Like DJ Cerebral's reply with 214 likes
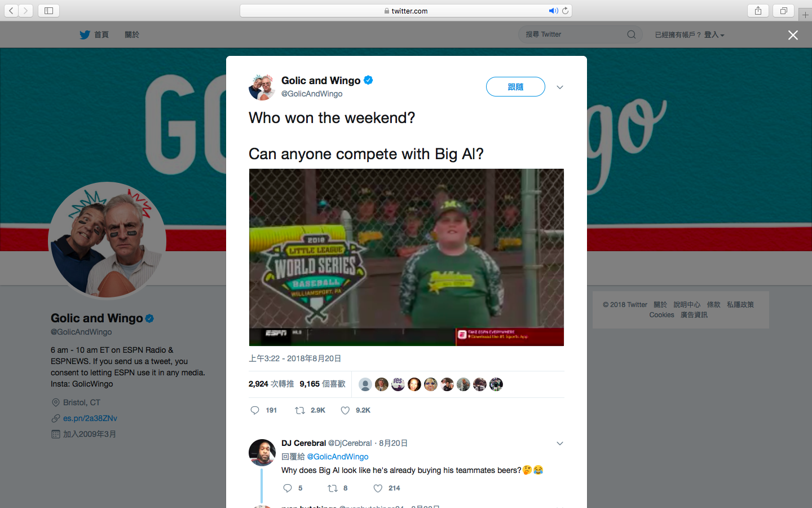This screenshot has height=508, width=812. click(378, 488)
